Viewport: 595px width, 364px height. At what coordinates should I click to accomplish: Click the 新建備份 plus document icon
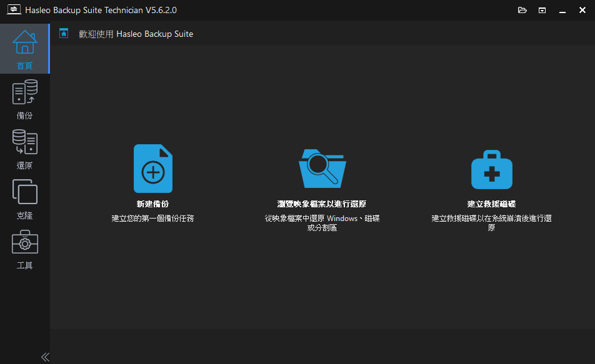click(153, 169)
